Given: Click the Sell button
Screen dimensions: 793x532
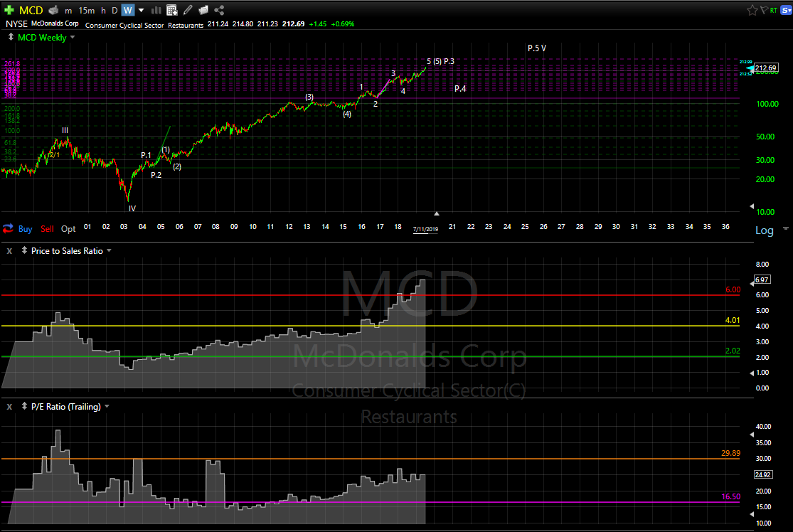Looking at the screenshot, I should 47,228.
